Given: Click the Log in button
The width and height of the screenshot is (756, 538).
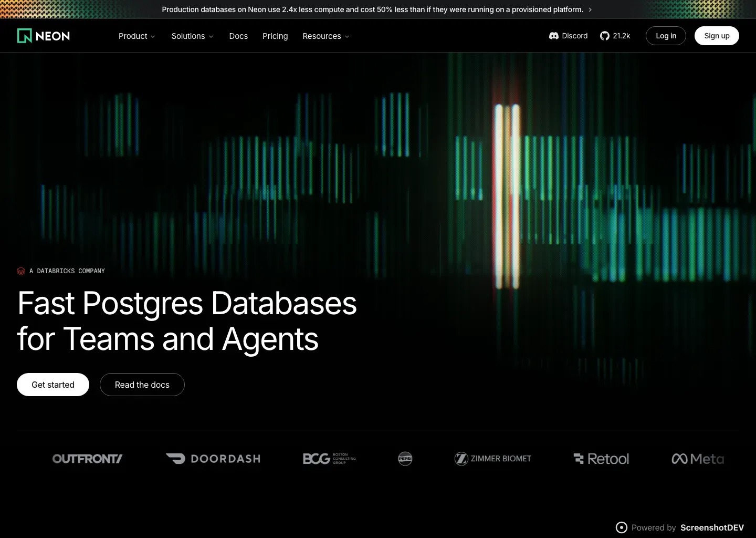Looking at the screenshot, I should (666, 36).
